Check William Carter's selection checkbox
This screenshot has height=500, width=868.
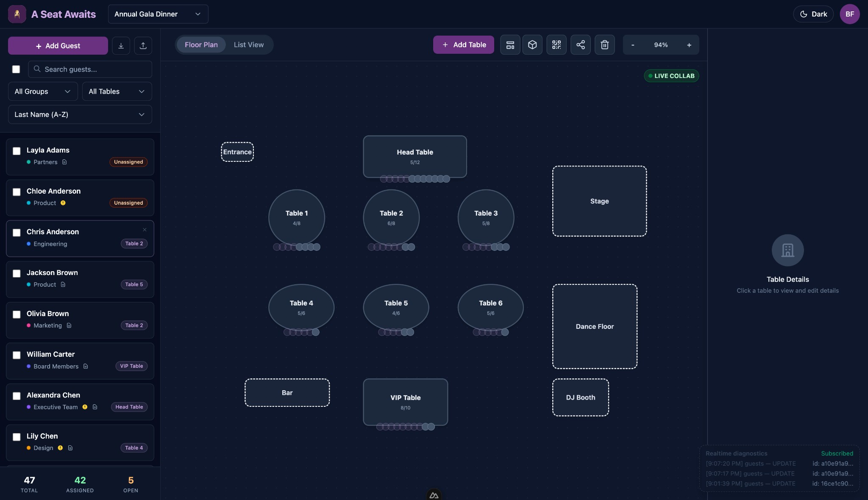tap(17, 356)
